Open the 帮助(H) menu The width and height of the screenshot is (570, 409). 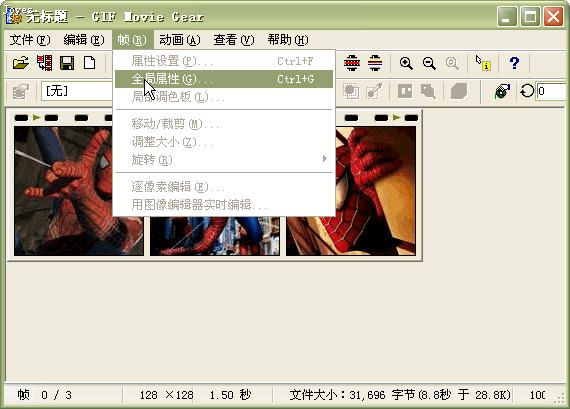click(288, 40)
